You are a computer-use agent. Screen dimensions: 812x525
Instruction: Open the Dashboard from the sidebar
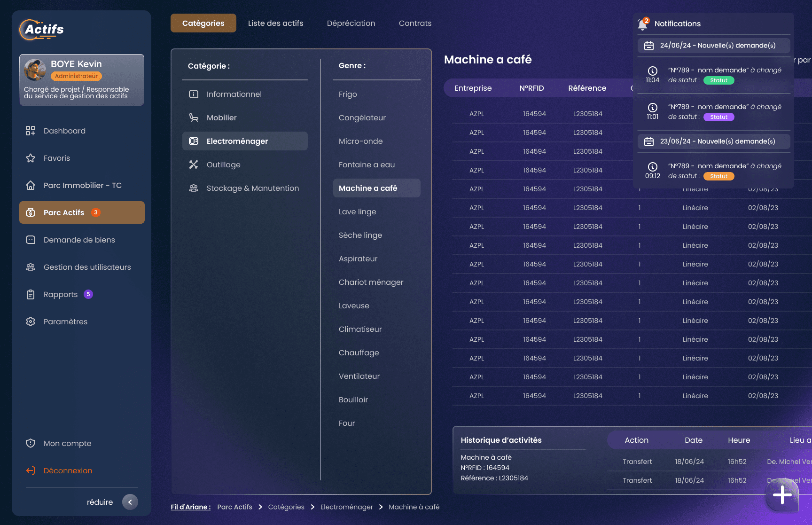64,131
